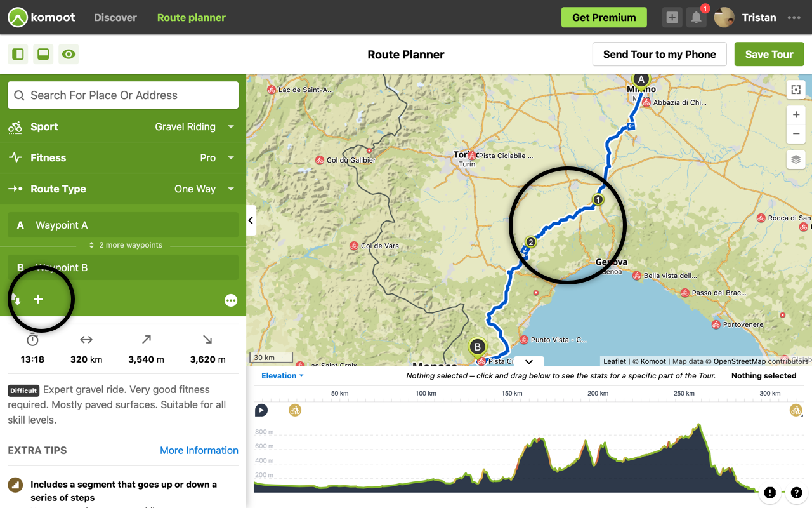
Task: Open the Route planner tab
Action: (192, 17)
